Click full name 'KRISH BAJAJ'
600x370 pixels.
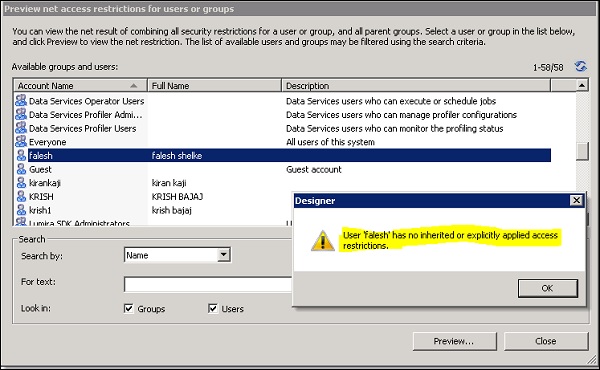tap(177, 197)
